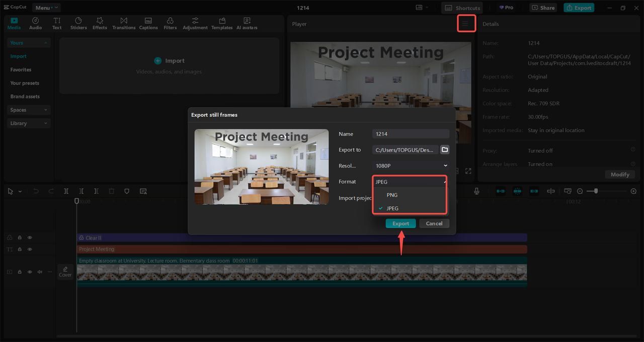Click the top-bar Export button
The image size is (644, 342).
coord(579,8)
